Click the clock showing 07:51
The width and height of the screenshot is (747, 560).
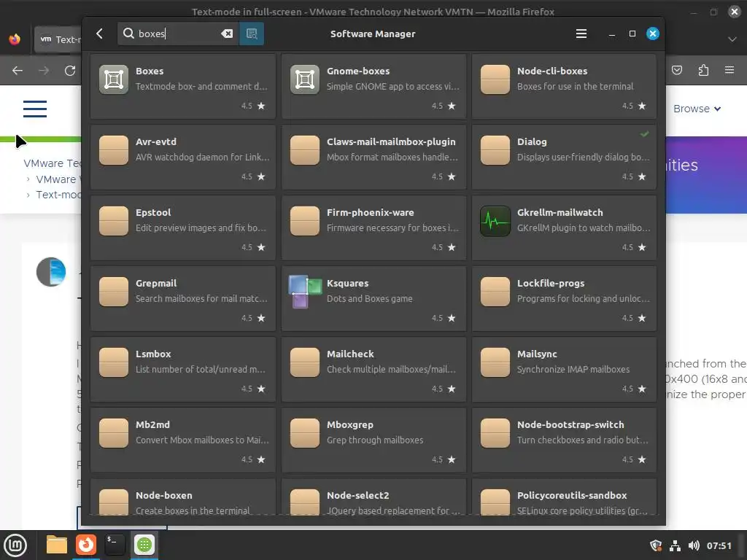click(x=719, y=545)
